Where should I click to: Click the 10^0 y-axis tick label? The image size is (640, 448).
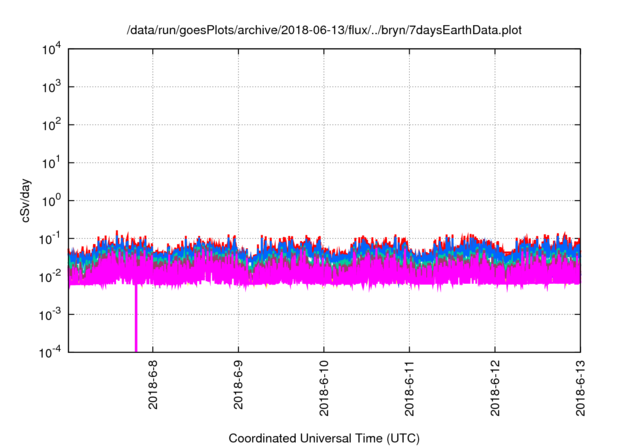52,201
